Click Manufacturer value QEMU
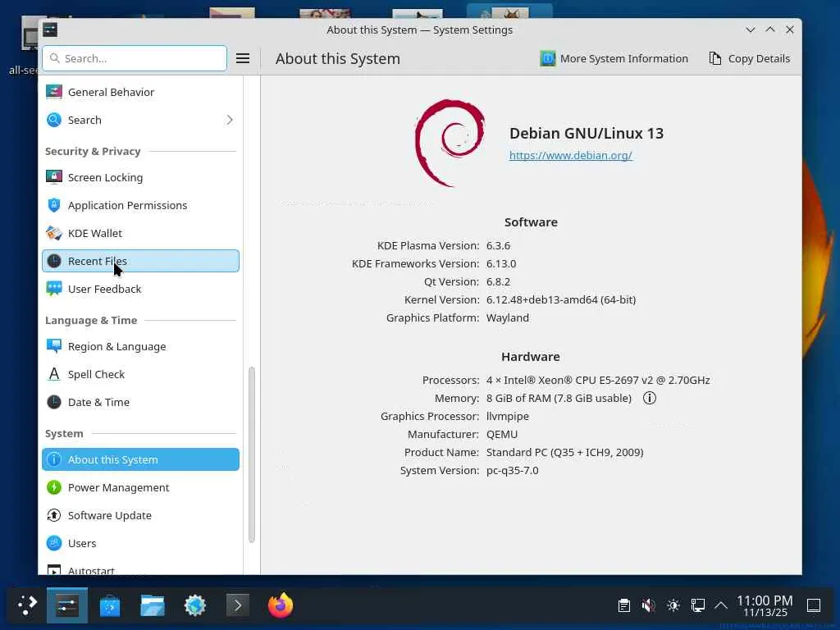Image resolution: width=840 pixels, height=630 pixels. tap(502, 434)
